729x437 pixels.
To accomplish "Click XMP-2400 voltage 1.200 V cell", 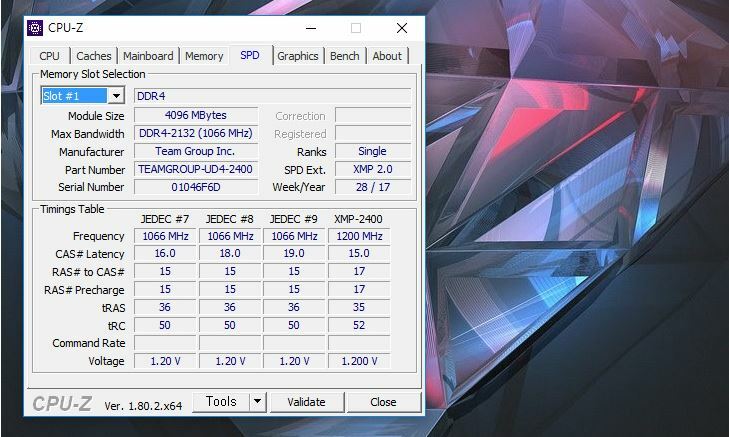I will (x=359, y=361).
